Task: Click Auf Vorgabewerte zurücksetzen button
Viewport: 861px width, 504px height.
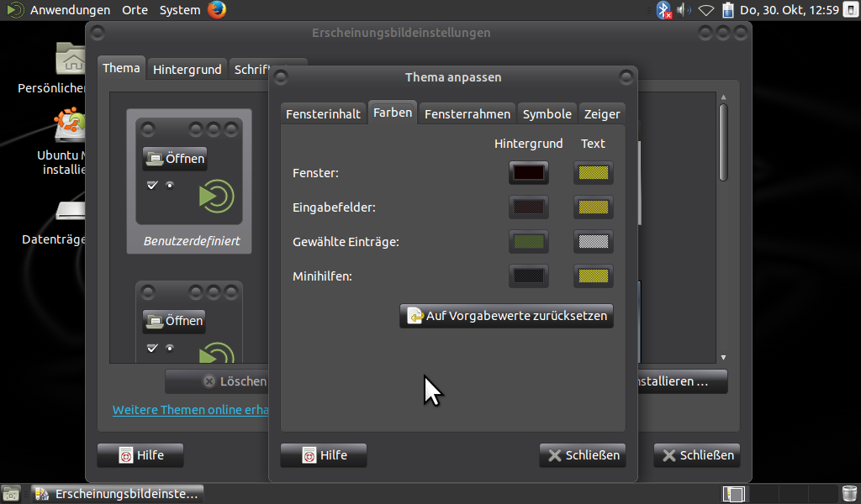Action: pyautogui.click(x=506, y=316)
